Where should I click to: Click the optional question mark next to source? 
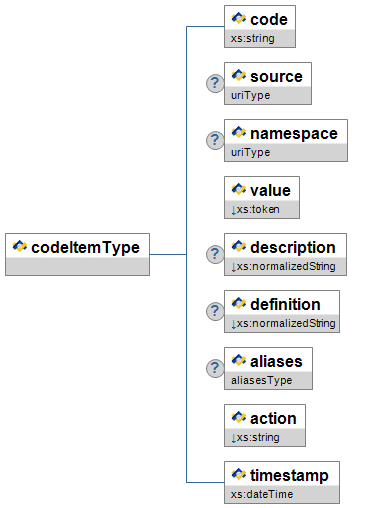click(215, 83)
